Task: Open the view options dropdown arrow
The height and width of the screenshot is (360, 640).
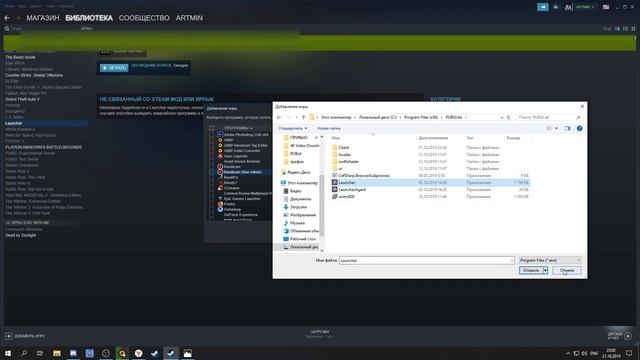Action: (x=556, y=128)
